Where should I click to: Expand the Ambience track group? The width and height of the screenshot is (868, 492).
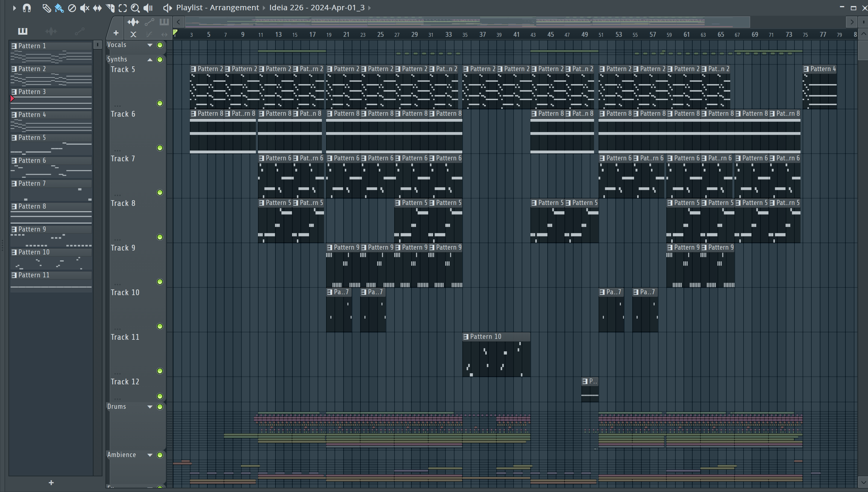tap(149, 455)
